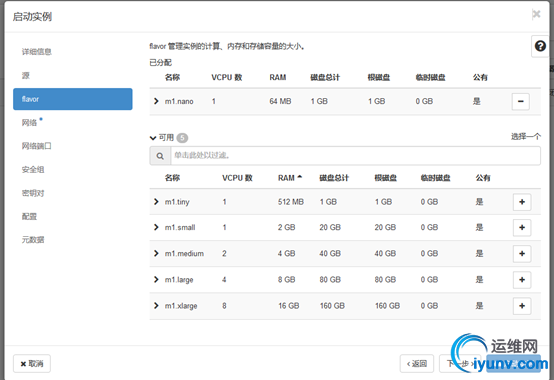Sort available flavors by 公有 column

click(x=483, y=178)
